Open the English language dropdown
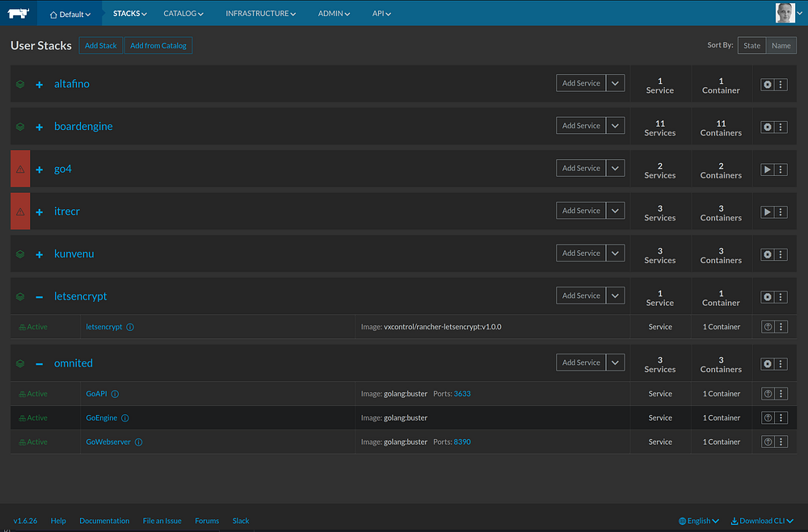 click(x=699, y=521)
